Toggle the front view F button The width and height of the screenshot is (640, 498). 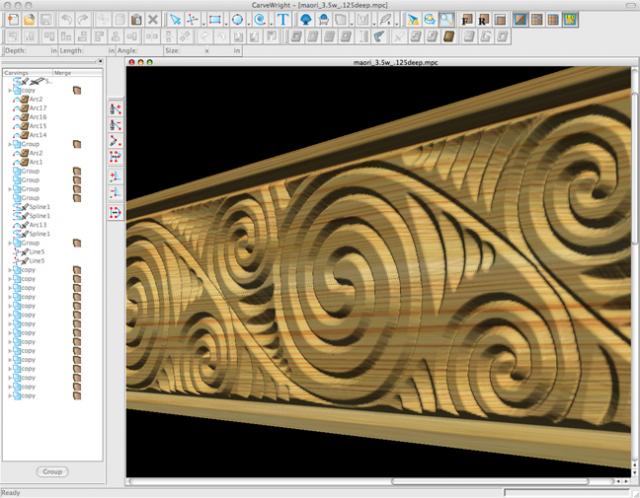click(x=465, y=19)
